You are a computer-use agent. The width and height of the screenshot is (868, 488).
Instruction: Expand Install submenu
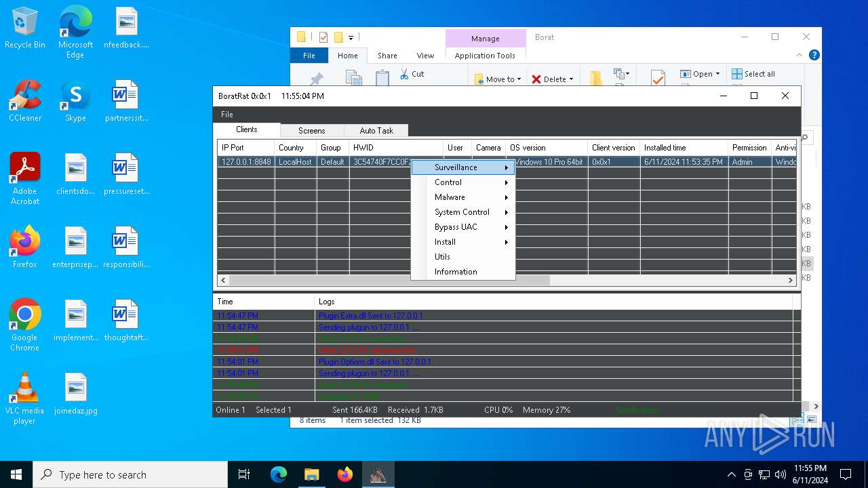(x=463, y=242)
